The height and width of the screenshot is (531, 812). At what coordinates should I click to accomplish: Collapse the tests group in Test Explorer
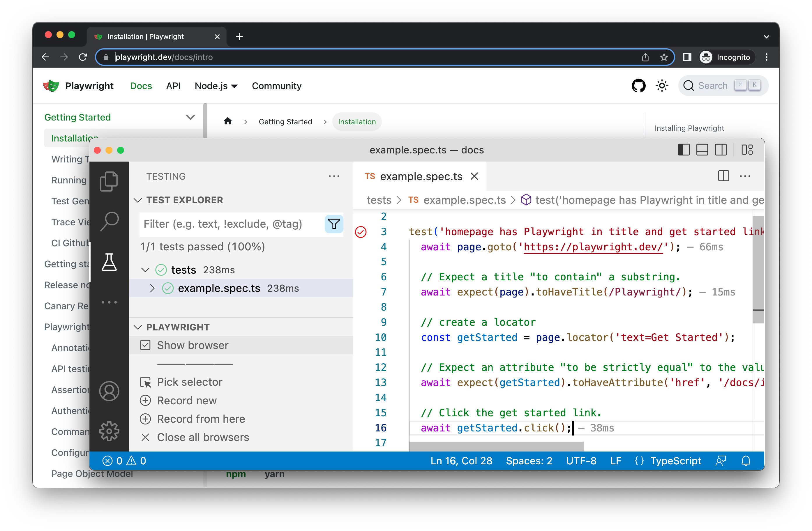[146, 269]
